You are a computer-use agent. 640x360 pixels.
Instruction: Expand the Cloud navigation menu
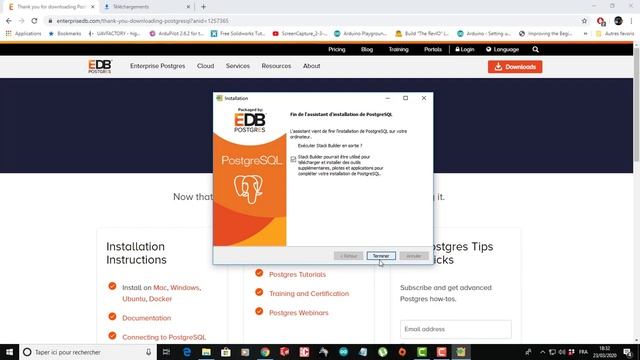click(x=205, y=66)
